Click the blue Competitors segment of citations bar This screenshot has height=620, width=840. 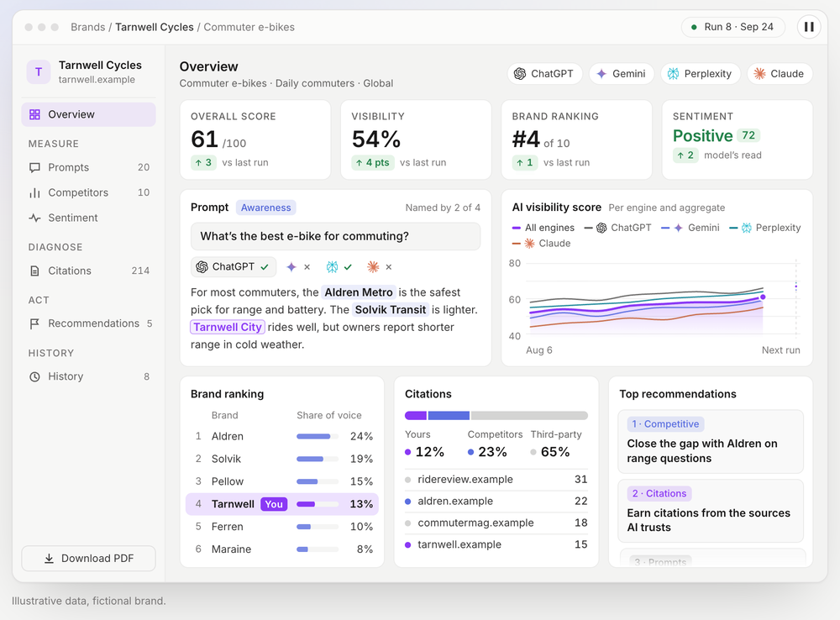coord(449,415)
